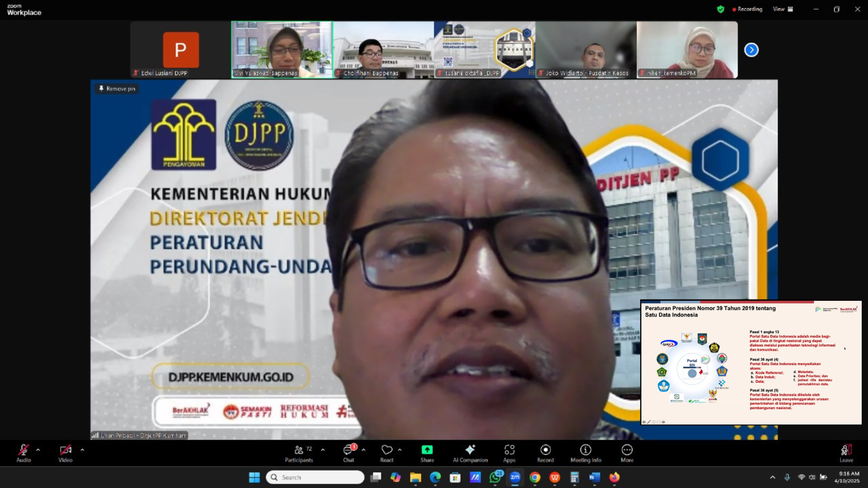
Task: Click the shared slide thumbnail window
Action: click(751, 362)
